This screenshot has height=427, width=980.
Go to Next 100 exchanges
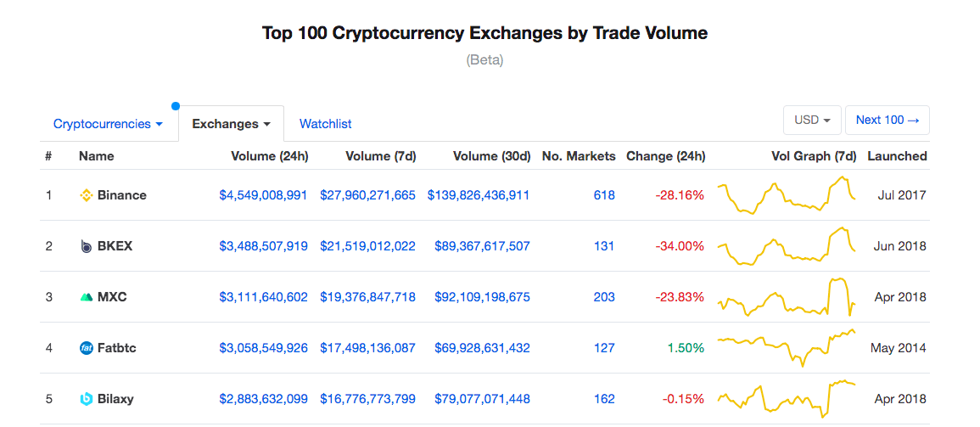[887, 121]
